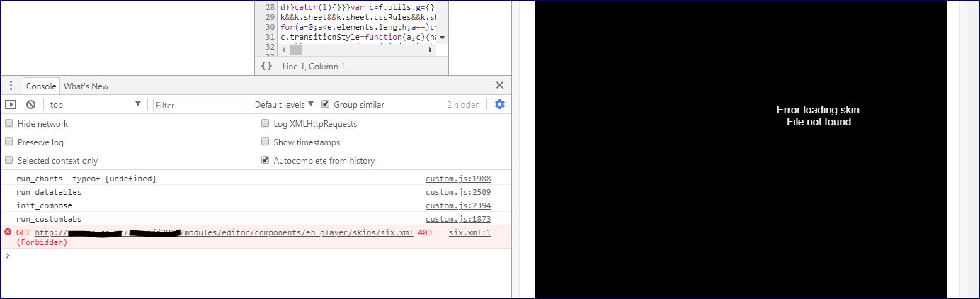This screenshot has height=299, width=980.
Task: Select the Console tab
Action: [x=41, y=86]
